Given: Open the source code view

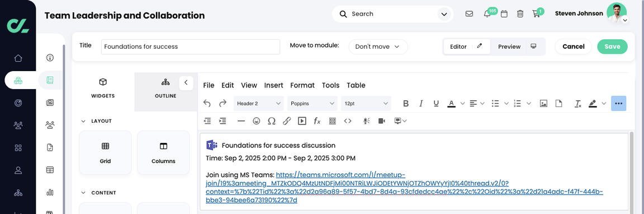Looking at the screenshot, I should [348, 121].
